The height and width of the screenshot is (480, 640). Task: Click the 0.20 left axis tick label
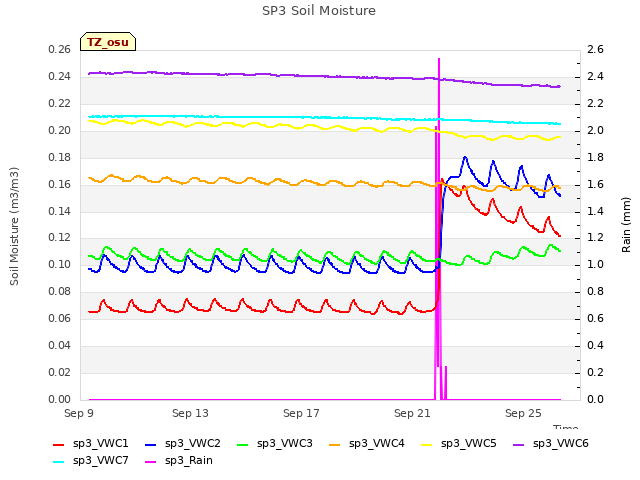[60, 131]
